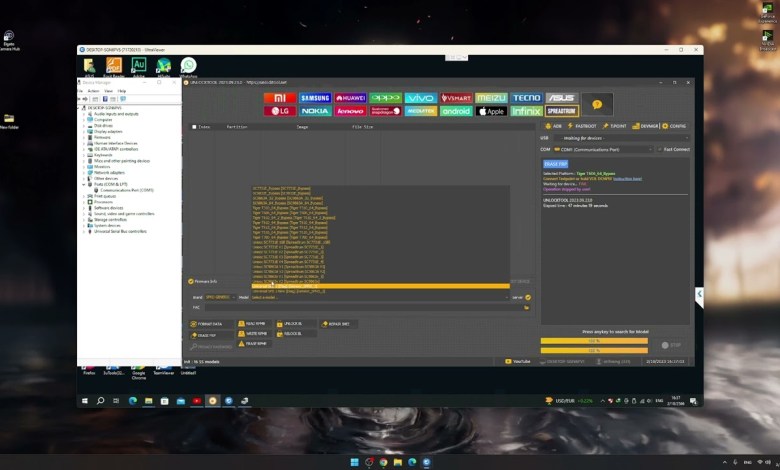Pick the Nokia brand logo
Screen dimensions: 780x470
315,111
